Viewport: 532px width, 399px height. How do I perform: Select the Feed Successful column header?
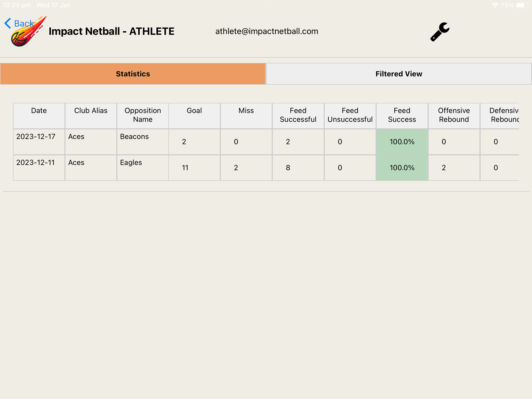point(298,115)
